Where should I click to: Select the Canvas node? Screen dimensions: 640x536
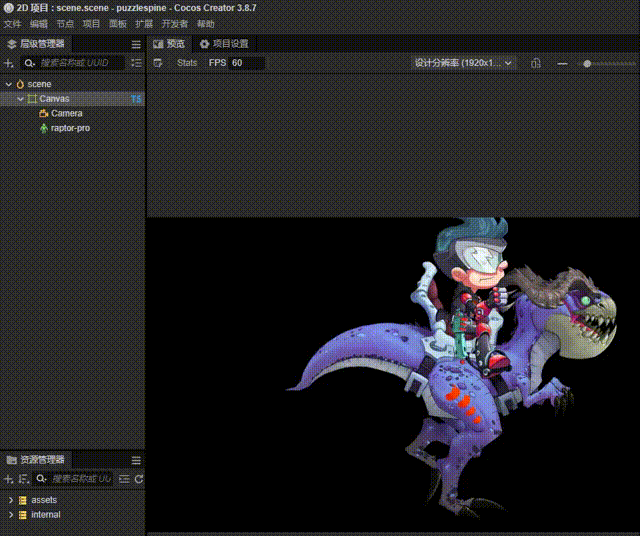(x=72, y=99)
